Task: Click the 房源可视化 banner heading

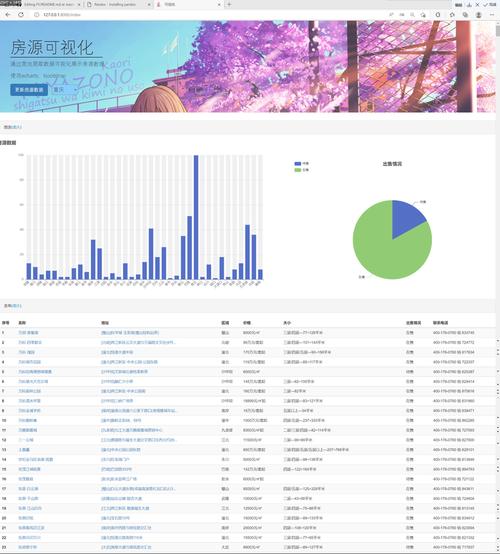Action: [52, 48]
